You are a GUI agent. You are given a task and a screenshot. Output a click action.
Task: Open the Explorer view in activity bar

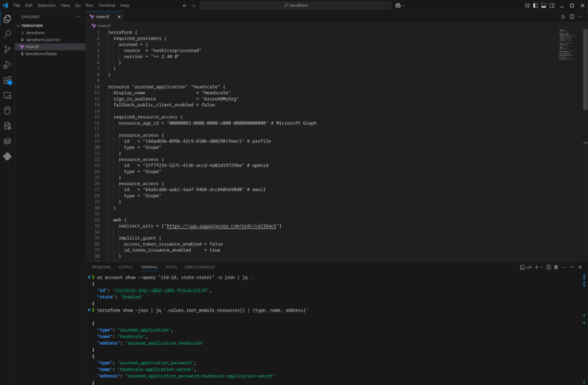click(x=7, y=19)
